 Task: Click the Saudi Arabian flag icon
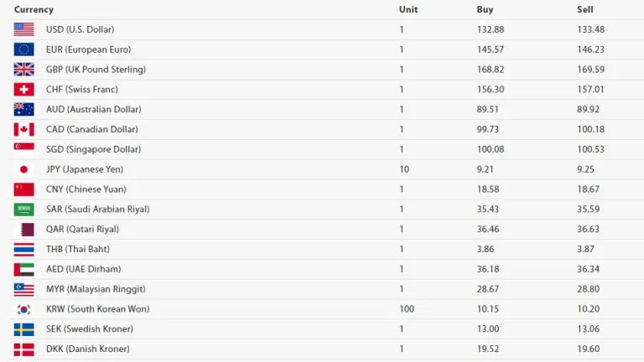pyautogui.click(x=23, y=209)
